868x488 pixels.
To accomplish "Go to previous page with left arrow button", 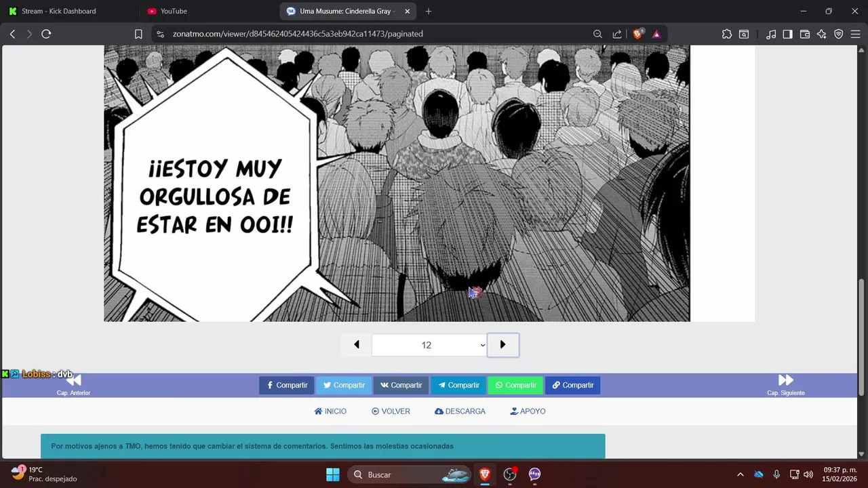I will (x=357, y=345).
